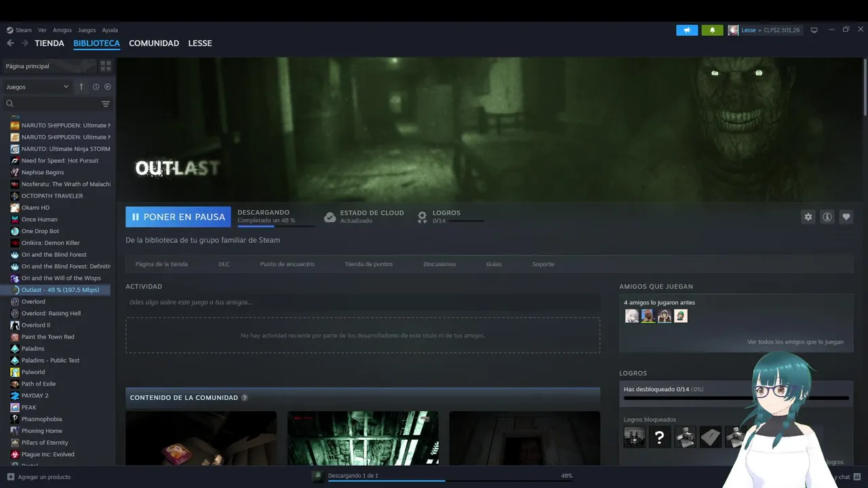Image resolution: width=868 pixels, height=488 pixels.
Task: Click Agregar un producto
Action: 44,477
